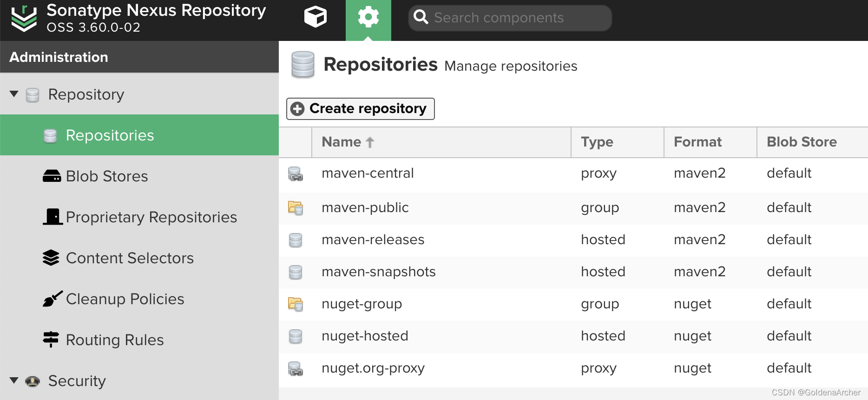Sort by the Type column header
This screenshot has width=868, height=400.
coord(618,142)
